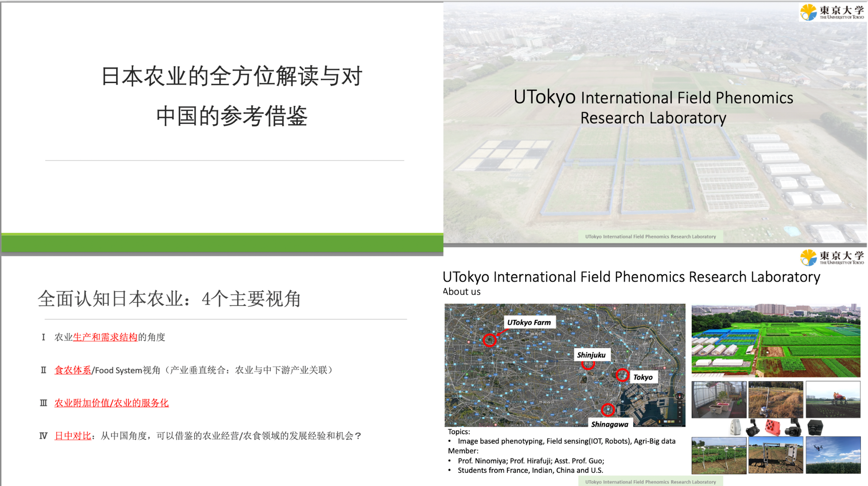Image resolution: width=868 pixels, height=486 pixels.
Task: Click the red multispectral camera image
Action: (x=773, y=427)
